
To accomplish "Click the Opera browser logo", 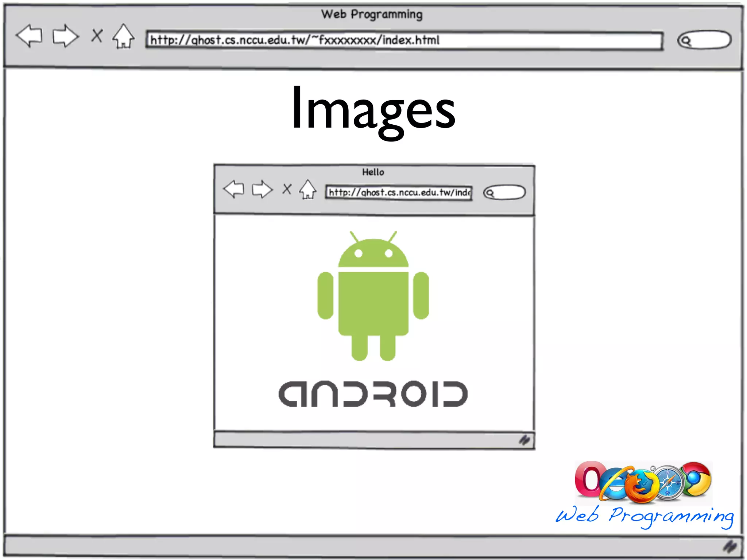I will (588, 479).
